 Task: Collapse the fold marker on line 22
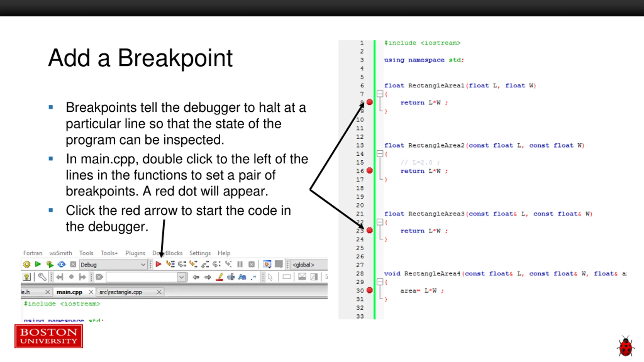[x=380, y=222]
